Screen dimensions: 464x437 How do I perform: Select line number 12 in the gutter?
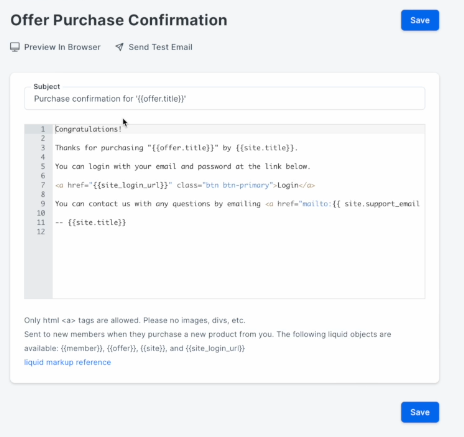click(41, 232)
